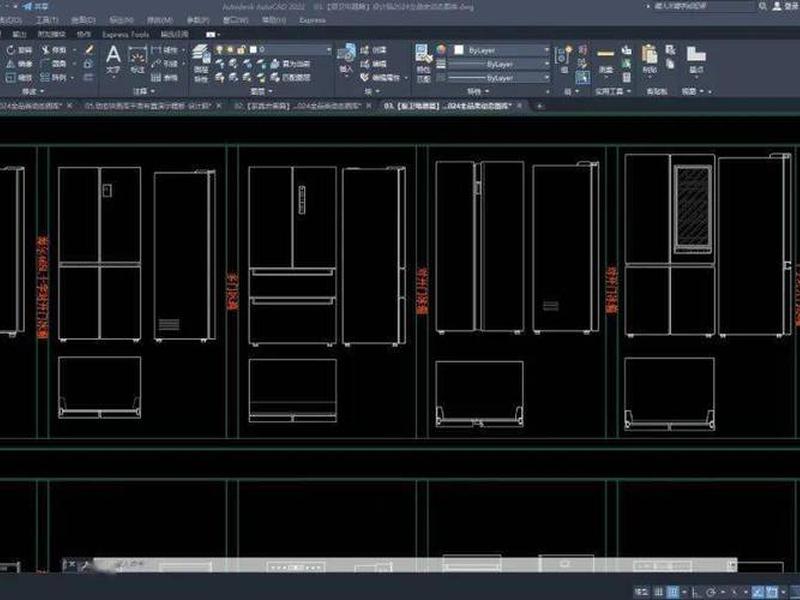Open a new drawing tab with plus button
Screen dimensions: 800x600
click(539, 106)
